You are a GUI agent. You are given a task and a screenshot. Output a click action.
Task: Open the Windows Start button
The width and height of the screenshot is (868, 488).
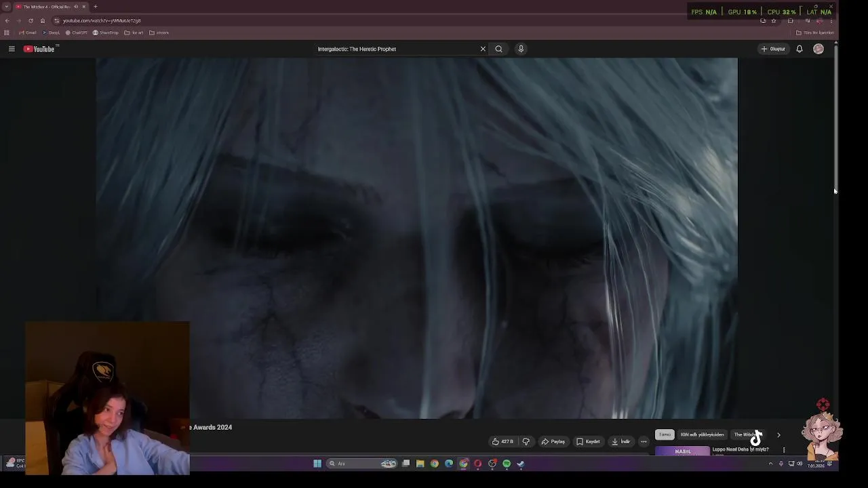(317, 464)
